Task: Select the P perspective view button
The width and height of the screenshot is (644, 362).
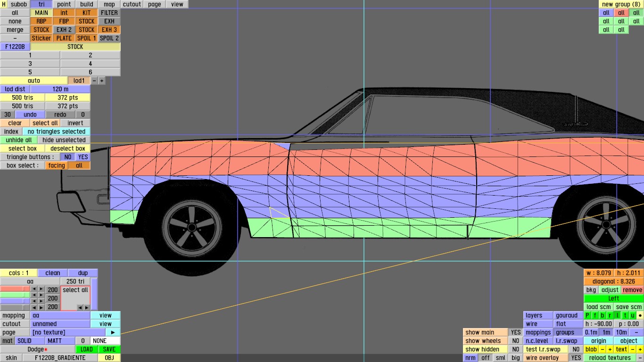Action: coord(587,315)
